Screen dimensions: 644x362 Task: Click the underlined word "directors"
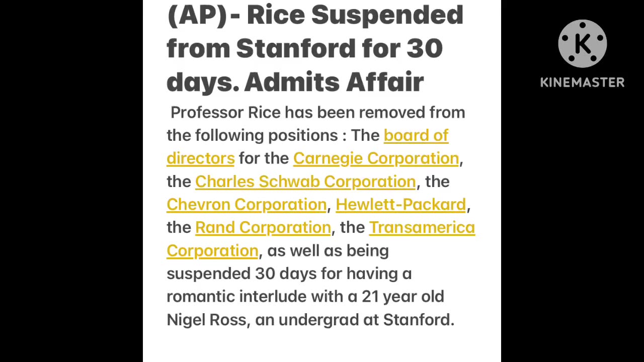[200, 158]
